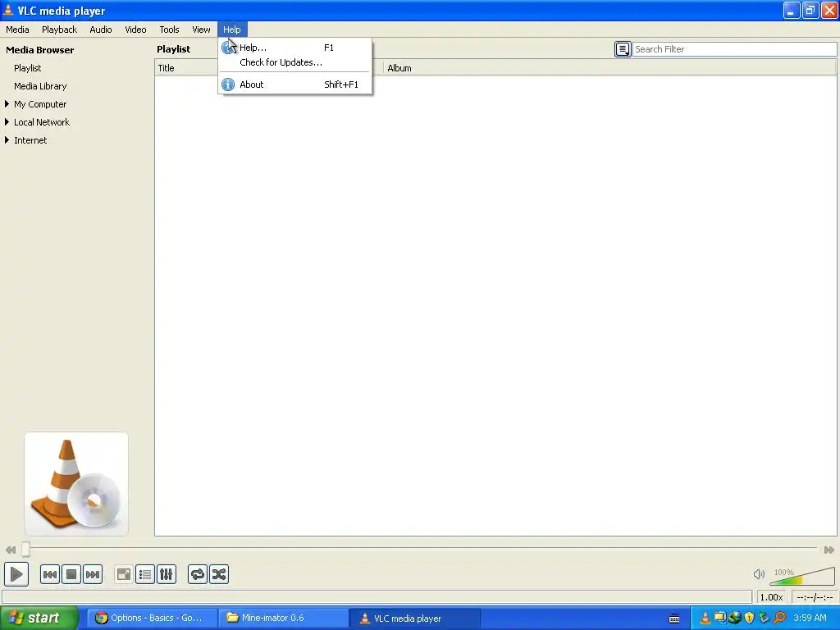The width and height of the screenshot is (840, 630).
Task: Click the yellow security shield tray icon
Action: tap(749, 619)
